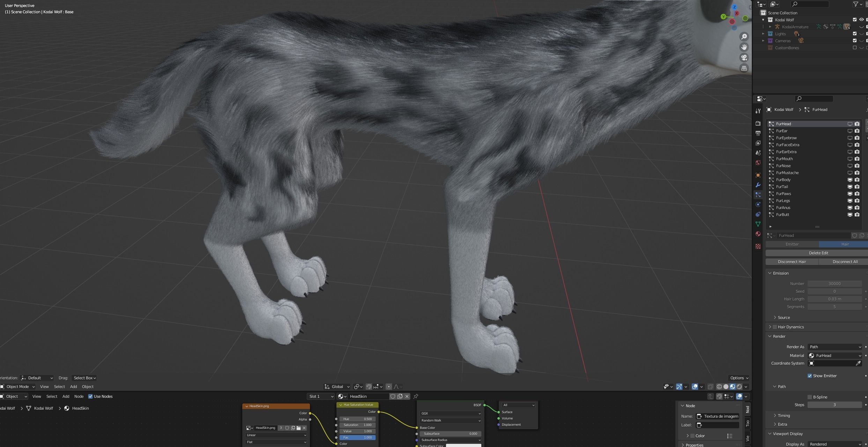Open the View Layer properties tab icon
The width and height of the screenshot is (868, 447).
[x=758, y=143]
